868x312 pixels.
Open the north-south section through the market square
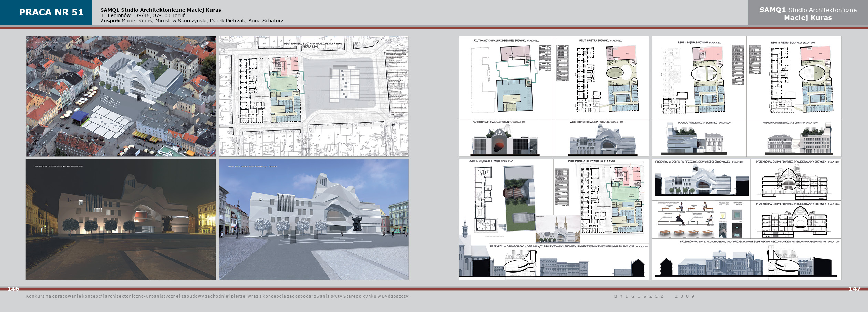pos(702,181)
